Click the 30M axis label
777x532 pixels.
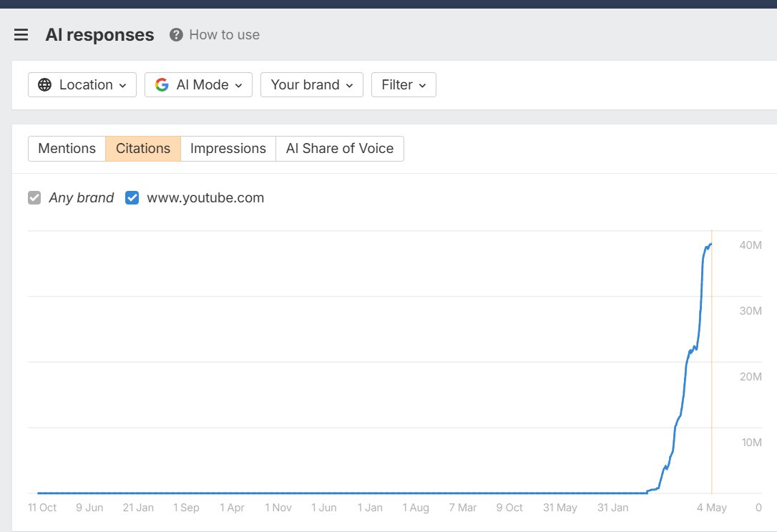tap(751, 311)
